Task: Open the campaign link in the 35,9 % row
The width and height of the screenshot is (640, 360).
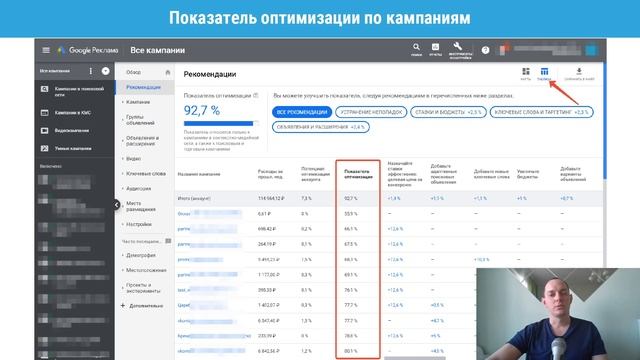Action: point(209,213)
